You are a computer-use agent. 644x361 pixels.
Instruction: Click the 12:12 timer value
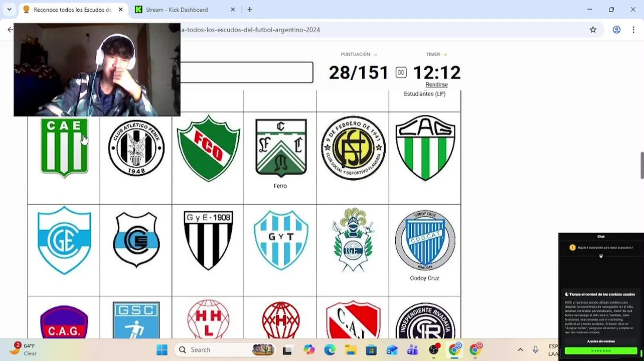tap(437, 73)
